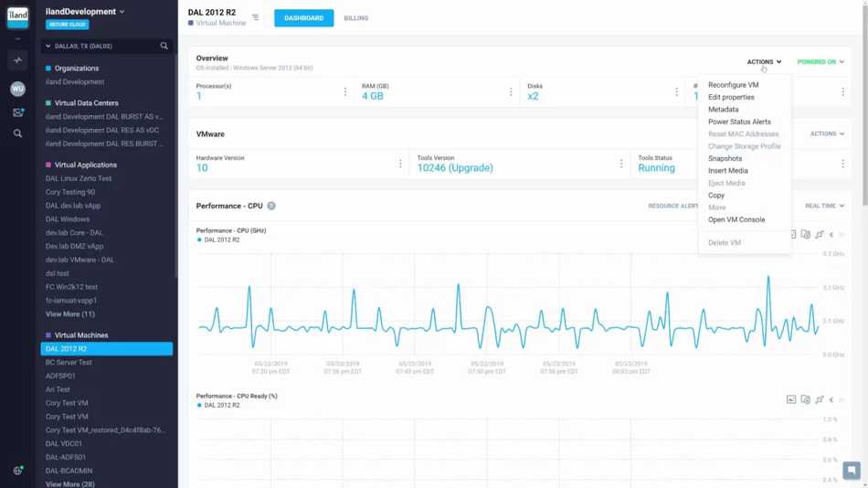This screenshot has width=868, height=488.
Task: Open the REAL TIME dropdown
Action: pyautogui.click(x=824, y=206)
